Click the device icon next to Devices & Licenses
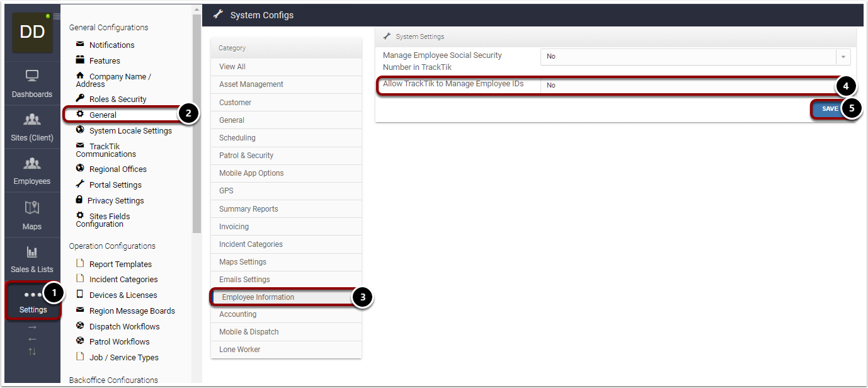 pyautogui.click(x=80, y=294)
